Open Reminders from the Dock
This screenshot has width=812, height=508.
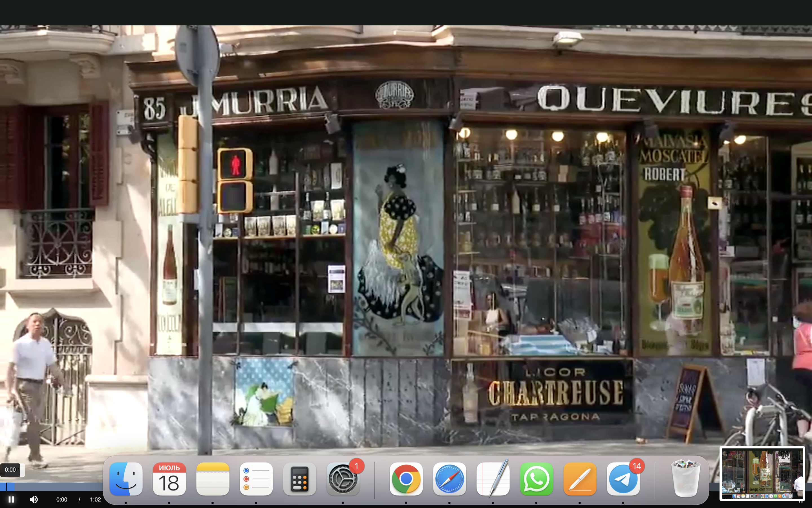click(x=256, y=479)
